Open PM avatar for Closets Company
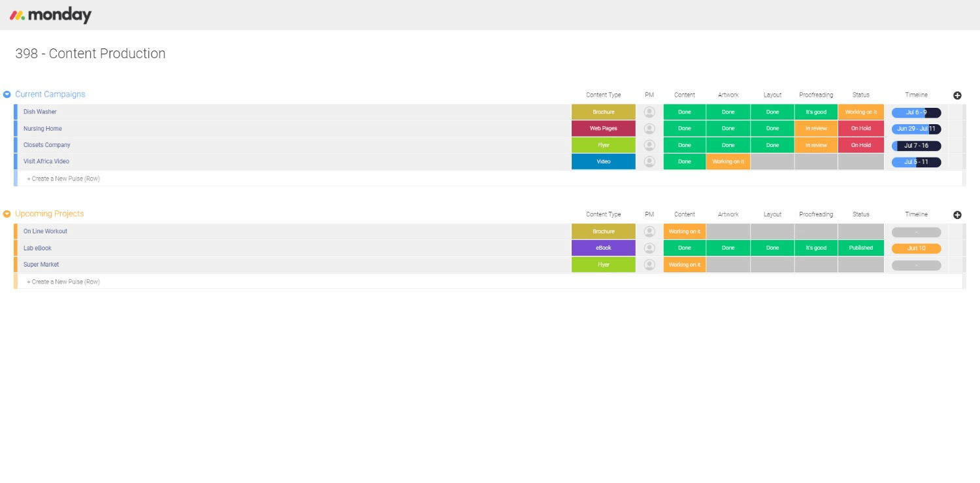This screenshot has height=483, width=980. click(649, 145)
